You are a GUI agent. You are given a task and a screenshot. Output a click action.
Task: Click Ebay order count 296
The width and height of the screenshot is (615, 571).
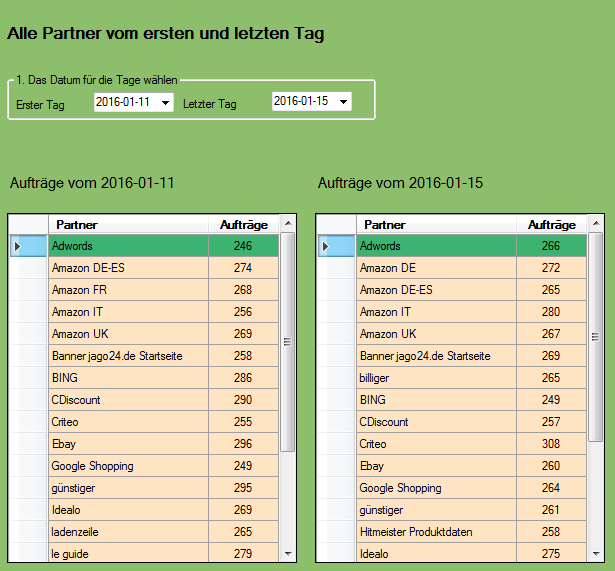click(243, 444)
